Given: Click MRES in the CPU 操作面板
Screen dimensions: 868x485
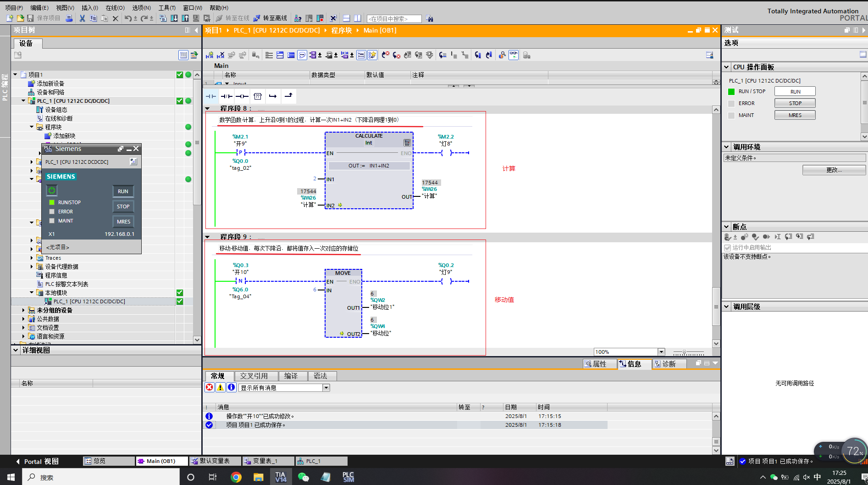Looking at the screenshot, I should point(795,115).
